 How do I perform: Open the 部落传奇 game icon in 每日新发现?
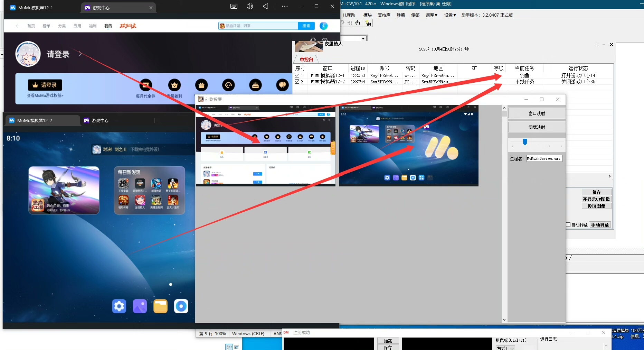click(156, 183)
